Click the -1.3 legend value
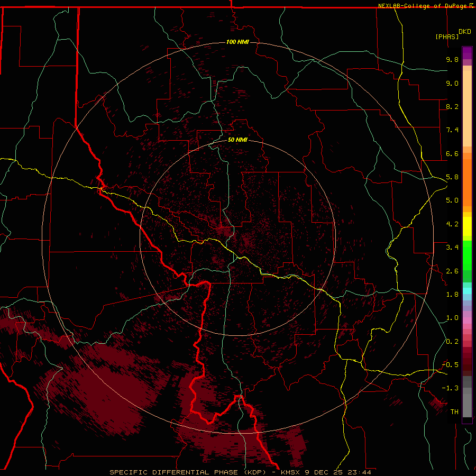The width and height of the screenshot is (476, 476). (450, 388)
